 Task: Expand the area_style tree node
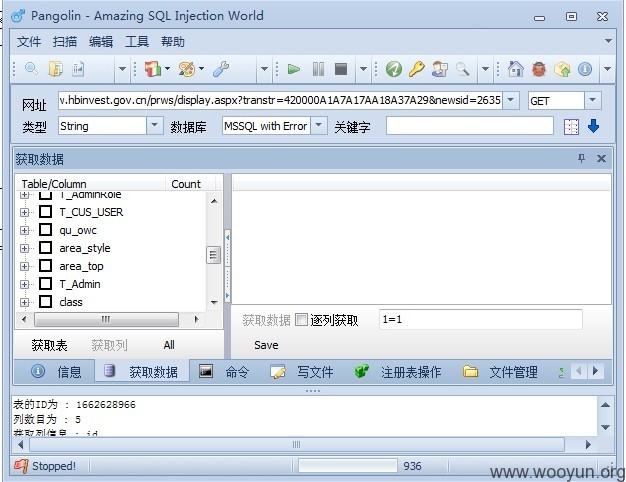click(x=24, y=248)
